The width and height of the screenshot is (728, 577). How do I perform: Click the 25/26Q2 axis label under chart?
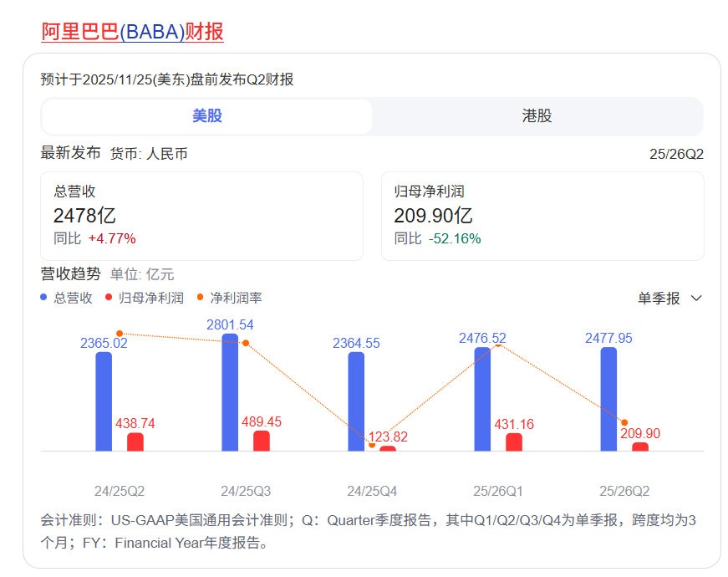[x=624, y=491]
